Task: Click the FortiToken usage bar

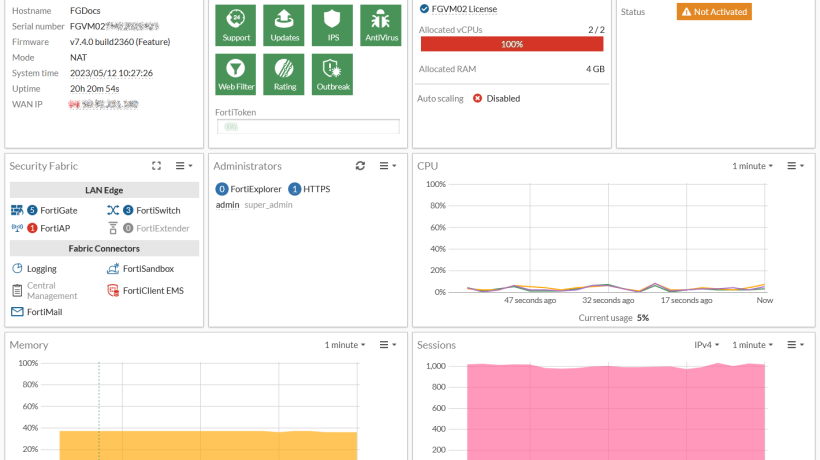Action: coord(308,126)
